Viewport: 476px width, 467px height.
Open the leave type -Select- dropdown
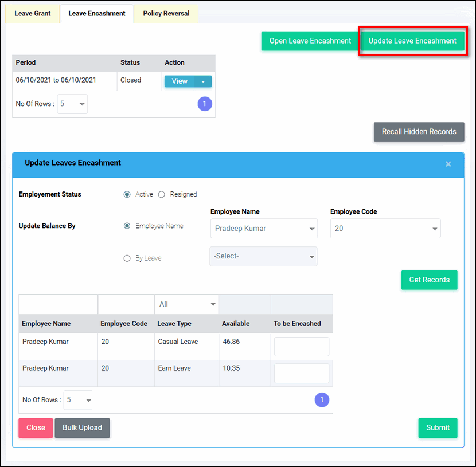point(263,256)
